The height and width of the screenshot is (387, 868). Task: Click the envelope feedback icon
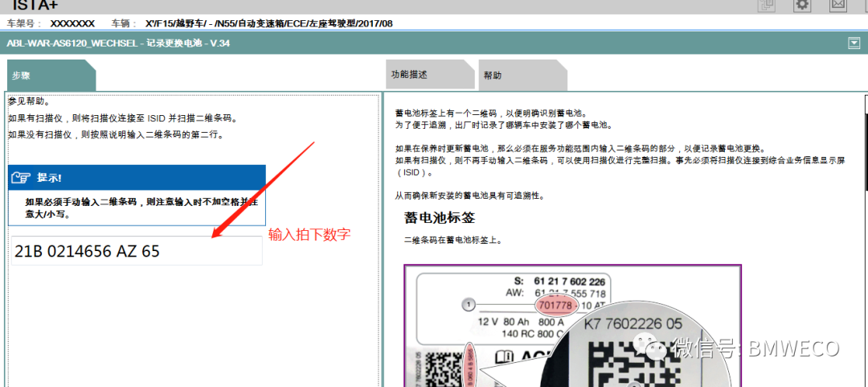(838, 5)
